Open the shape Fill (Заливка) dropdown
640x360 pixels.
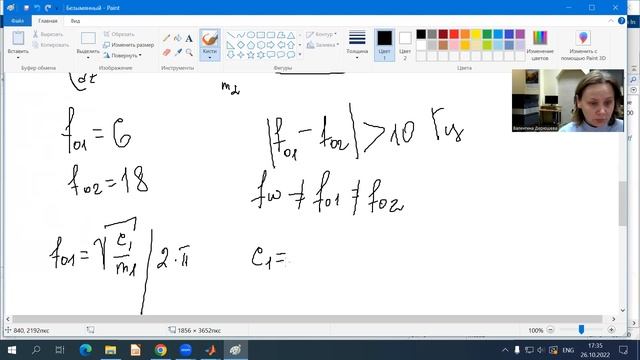click(323, 45)
